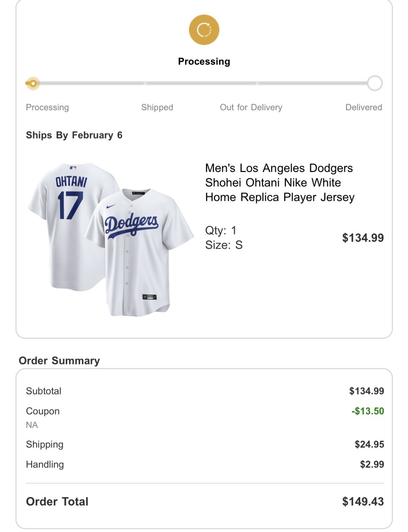Viewport: 408px width, 532px height.
Task: Click the Order Summary heading
Action: pyautogui.click(x=59, y=360)
